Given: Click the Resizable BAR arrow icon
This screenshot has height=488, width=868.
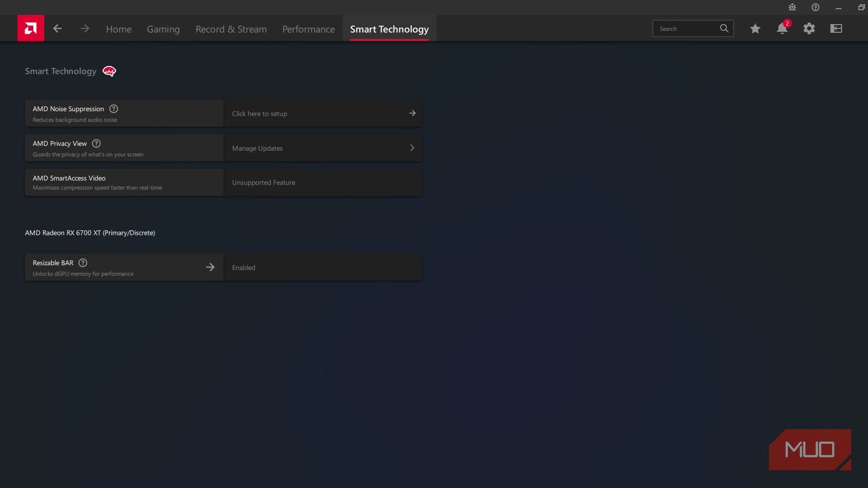Looking at the screenshot, I should point(210,267).
